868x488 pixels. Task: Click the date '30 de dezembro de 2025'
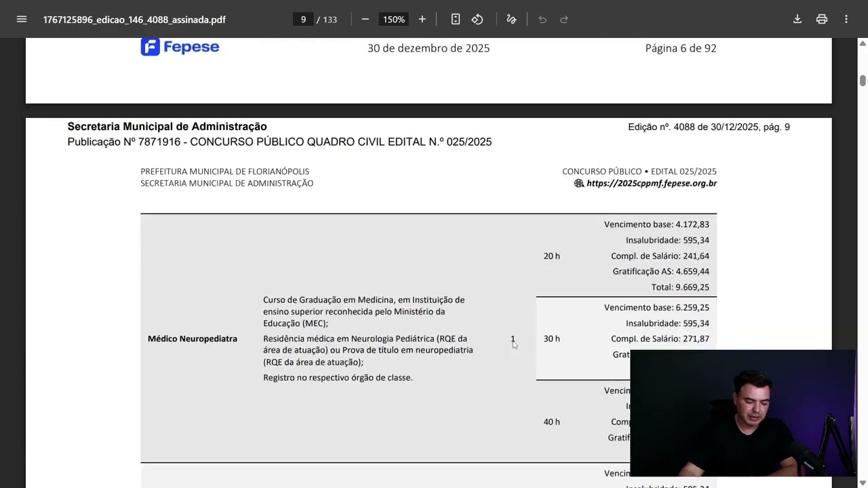[429, 48]
